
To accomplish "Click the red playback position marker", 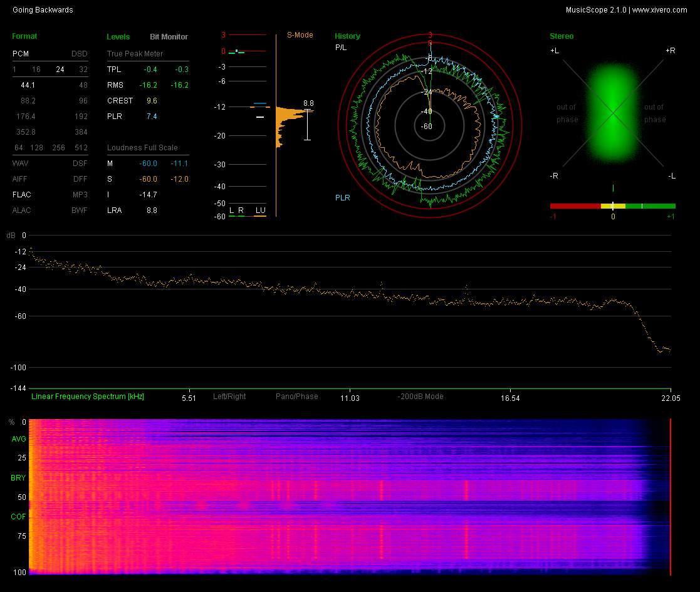I will [x=670, y=497].
